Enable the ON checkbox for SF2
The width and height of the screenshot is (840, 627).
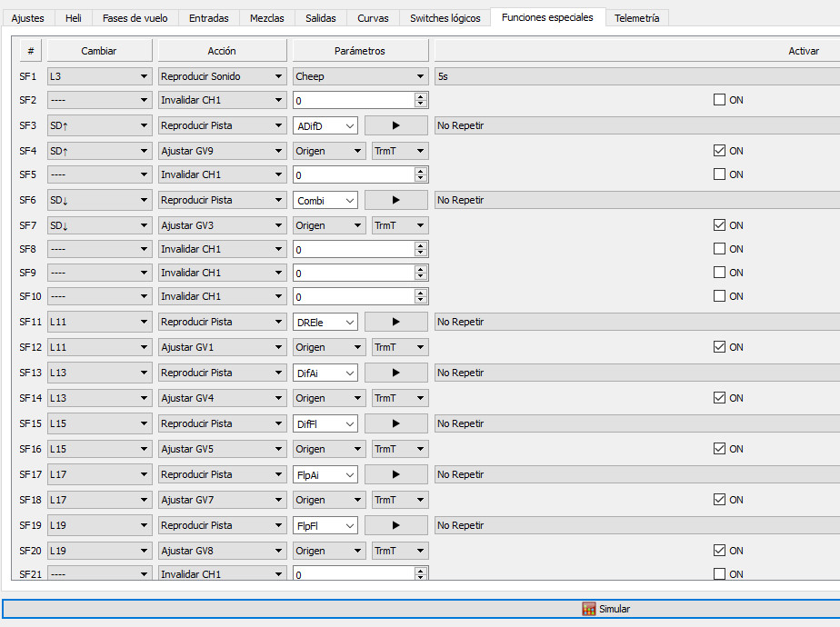click(720, 100)
